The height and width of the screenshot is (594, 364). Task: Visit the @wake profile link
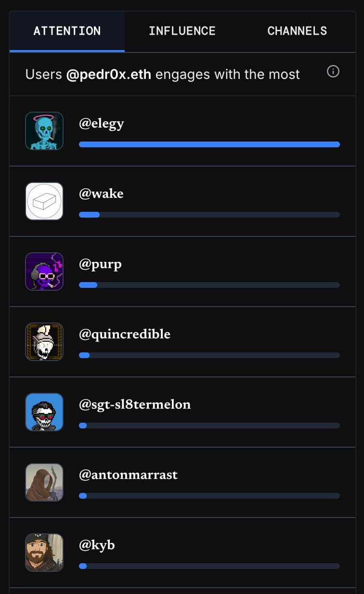pos(101,194)
